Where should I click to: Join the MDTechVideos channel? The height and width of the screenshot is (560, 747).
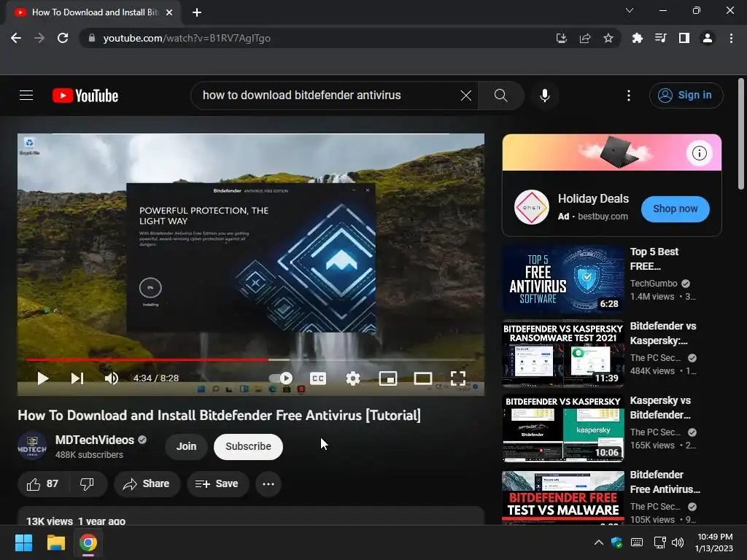[x=186, y=447]
